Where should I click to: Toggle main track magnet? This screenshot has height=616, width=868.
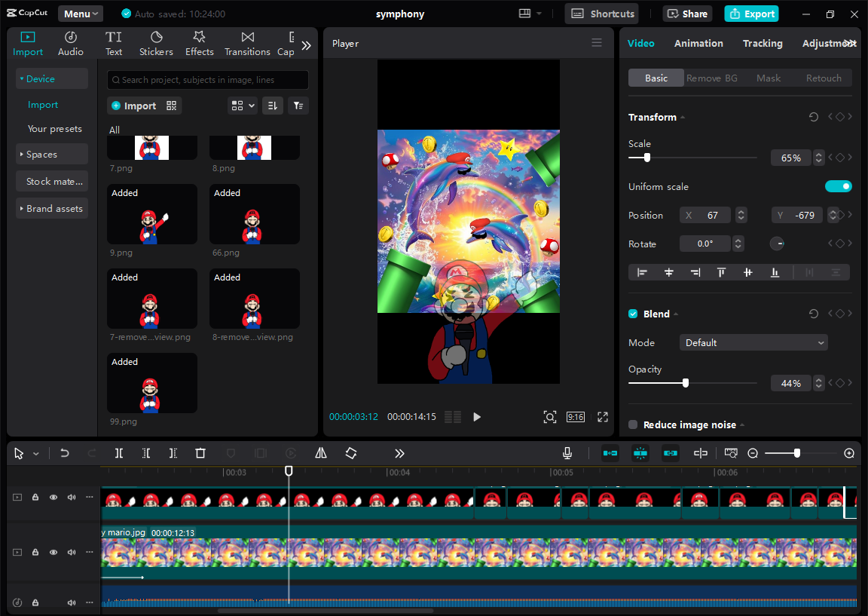point(610,453)
